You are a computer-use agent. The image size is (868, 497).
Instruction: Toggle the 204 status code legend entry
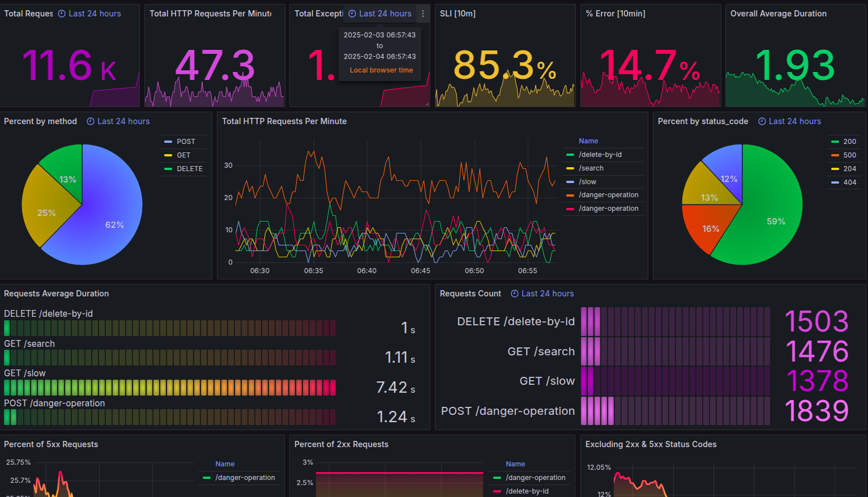[850, 169]
